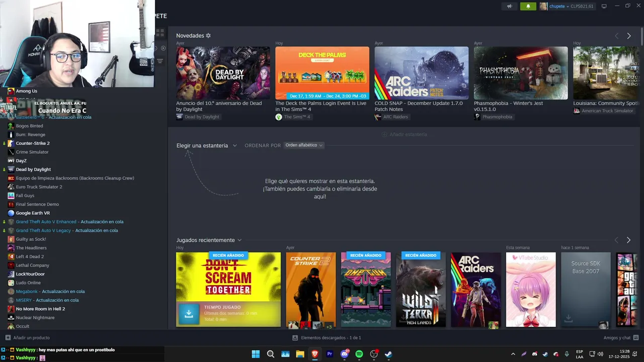Image resolution: width=644 pixels, height=362 pixels.
Task: Click The Sims 4 game tag
Action: [293, 117]
